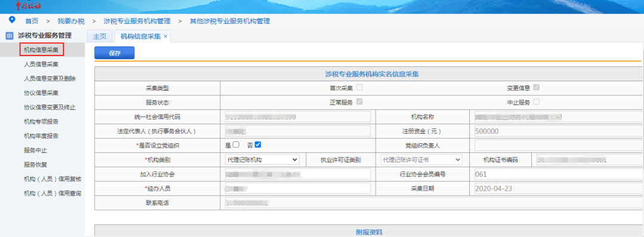Click the location pin icon in breadcrumb
This screenshot has height=237, width=644.
click(x=12, y=20)
